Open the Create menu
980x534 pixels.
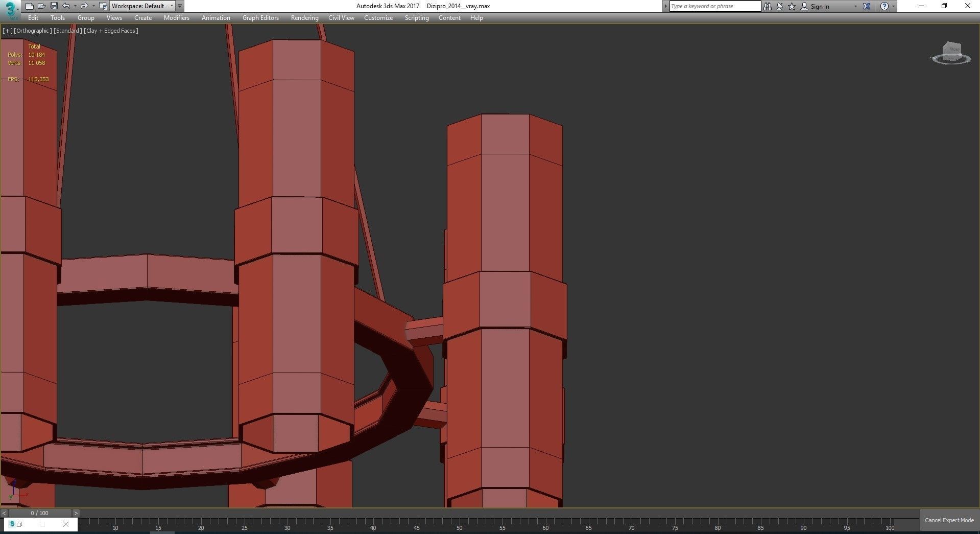coord(143,18)
